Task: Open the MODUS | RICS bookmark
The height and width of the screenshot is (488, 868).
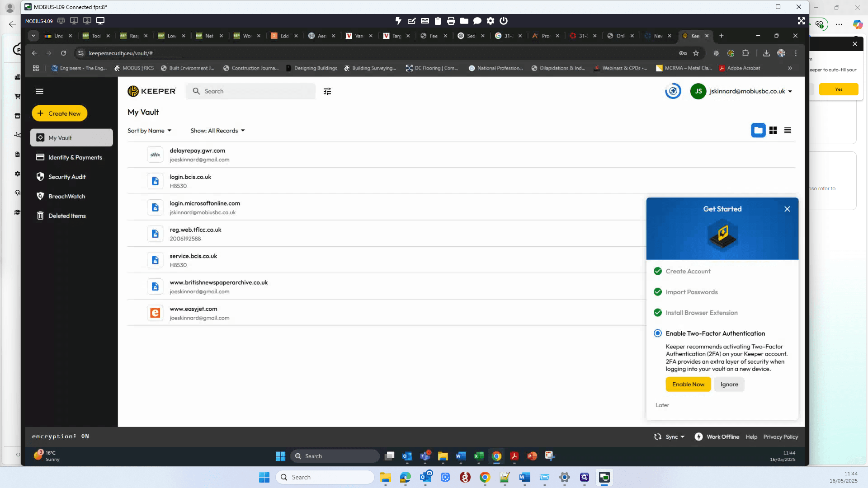Action: point(134,68)
